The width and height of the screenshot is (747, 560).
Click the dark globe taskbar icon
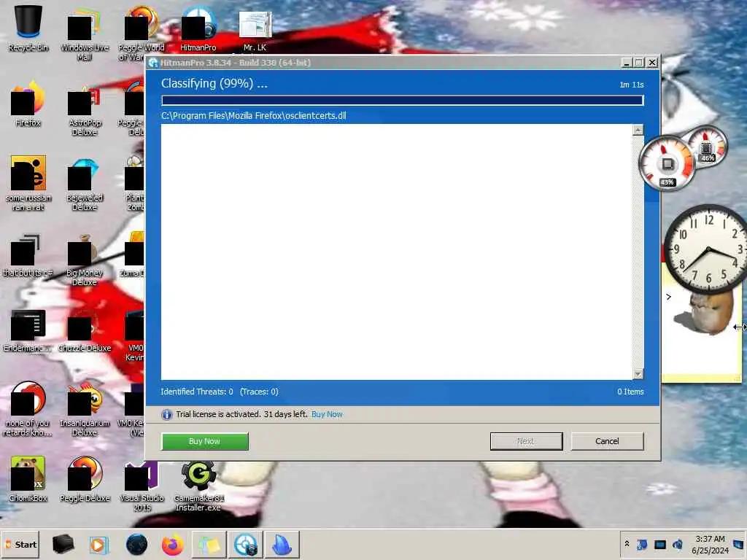click(136, 545)
